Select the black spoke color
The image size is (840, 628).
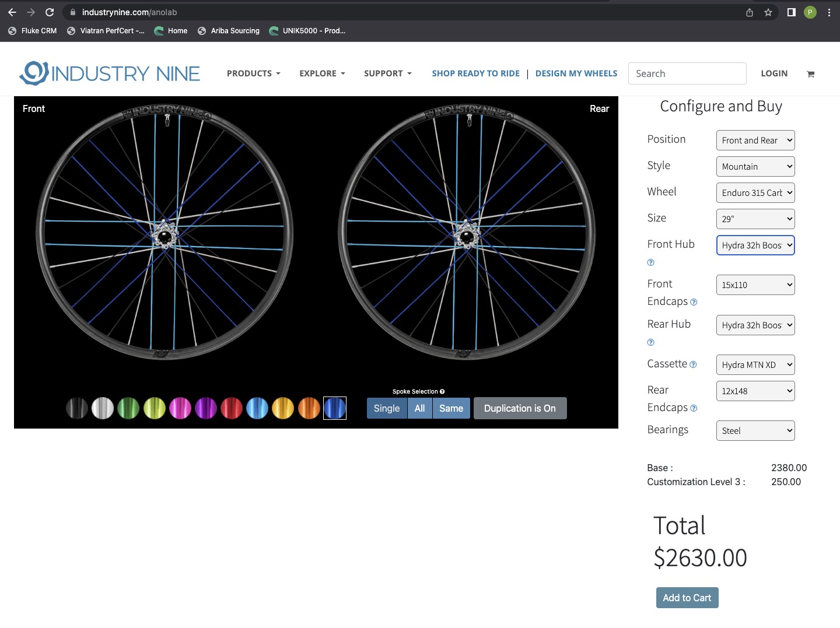77,408
